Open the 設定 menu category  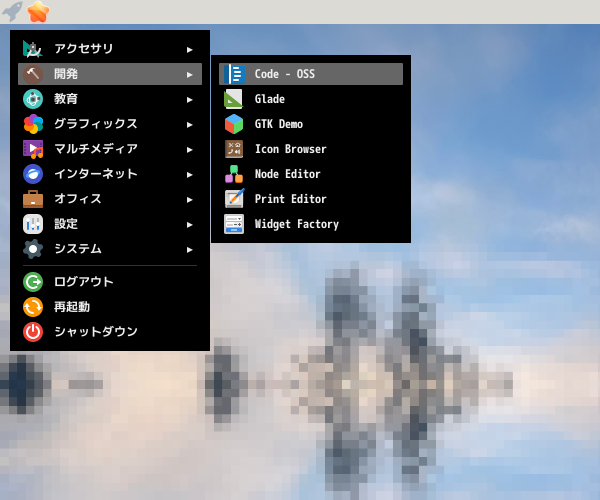click(x=110, y=224)
